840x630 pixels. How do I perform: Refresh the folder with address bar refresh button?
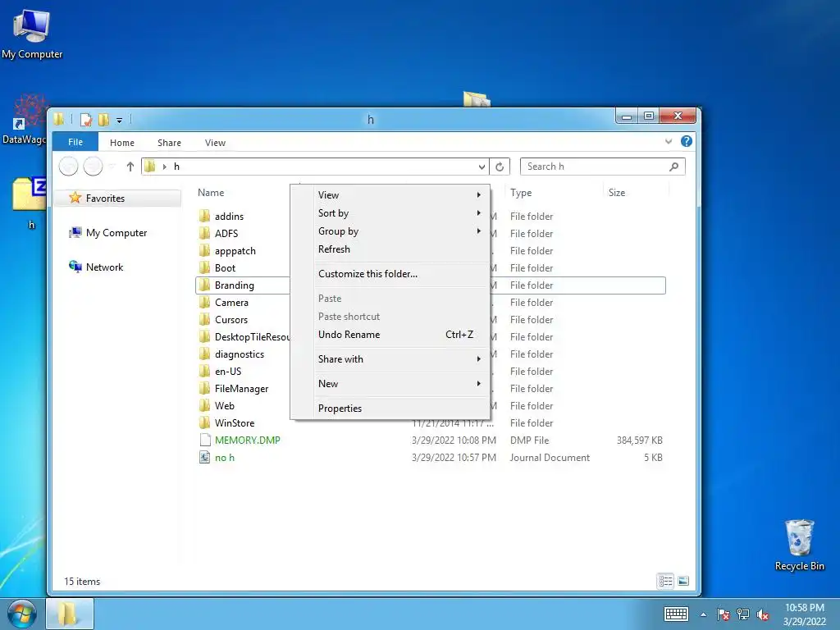500,167
